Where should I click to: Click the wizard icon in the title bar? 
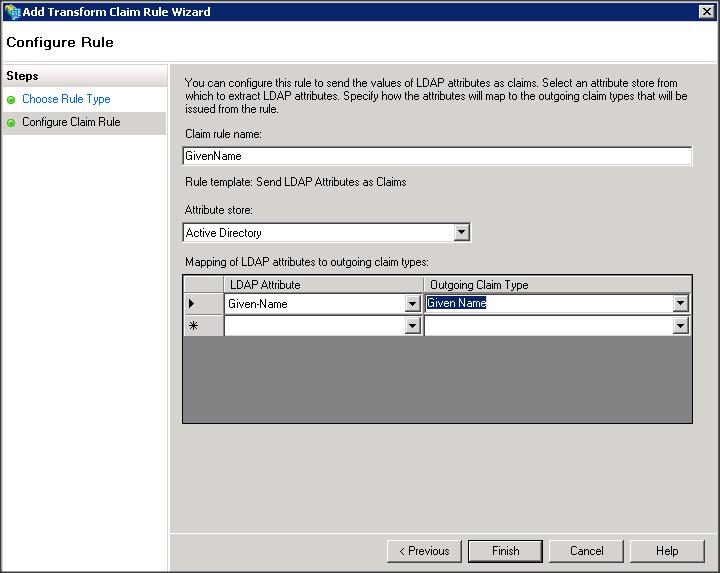pyautogui.click(x=12, y=11)
